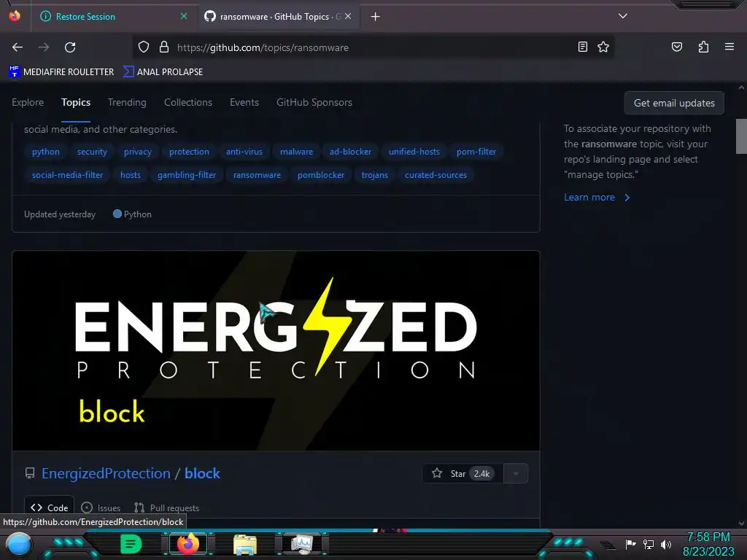The image size is (747, 560).
Task: Click the pornblocker topic tag
Action: [x=321, y=175]
